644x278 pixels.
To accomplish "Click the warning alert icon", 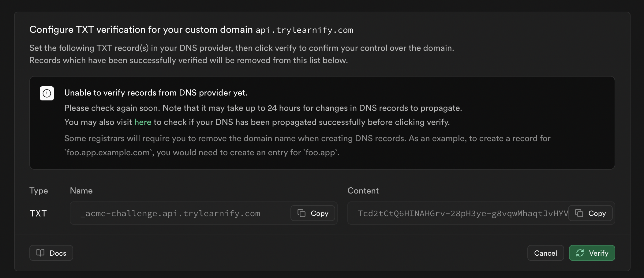I will (47, 93).
